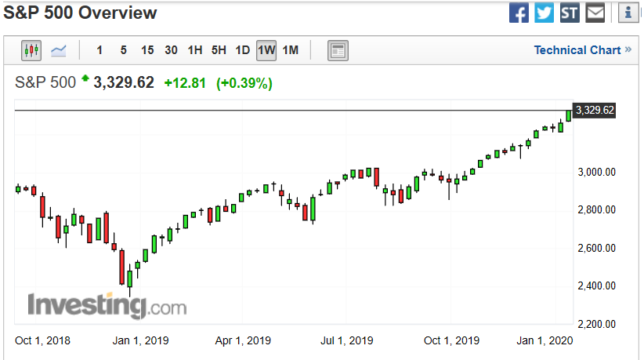Switch the chart to 1M interval
644x360 pixels.
tap(291, 51)
